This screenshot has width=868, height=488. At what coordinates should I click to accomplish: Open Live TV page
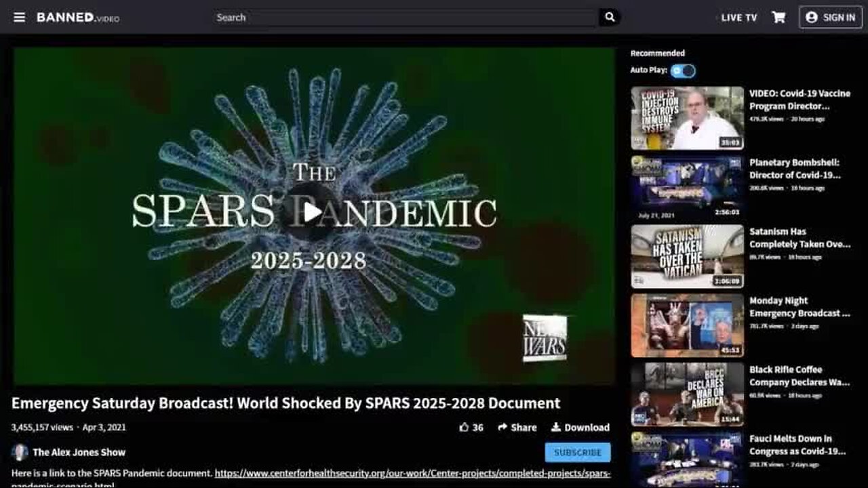[738, 18]
